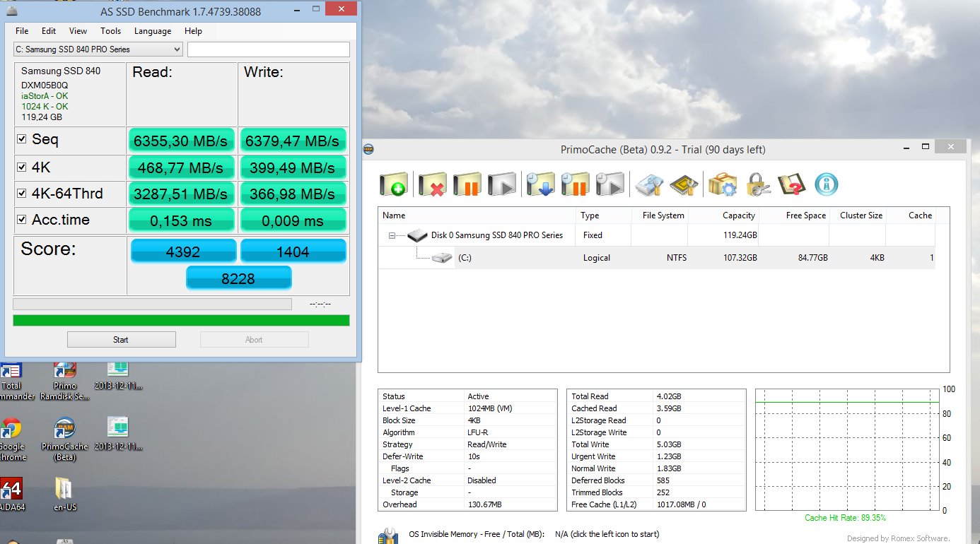Open the File menu in AS SSD
The image size is (980, 544).
pyautogui.click(x=22, y=31)
